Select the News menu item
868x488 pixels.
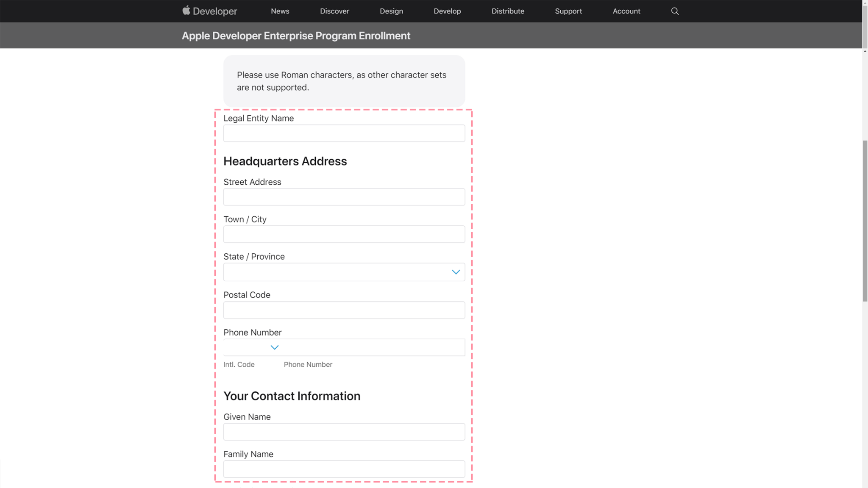(x=280, y=11)
